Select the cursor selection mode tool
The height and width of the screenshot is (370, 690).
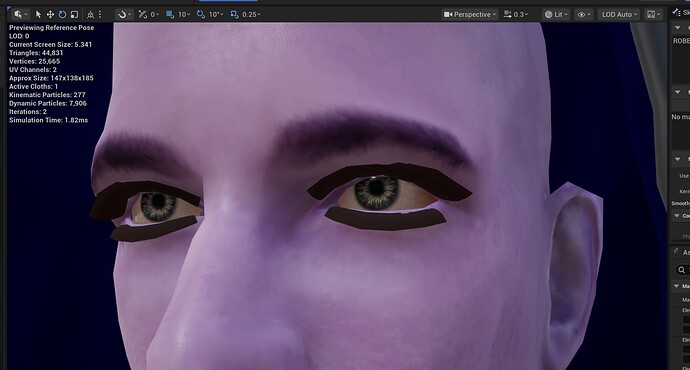pos(38,15)
